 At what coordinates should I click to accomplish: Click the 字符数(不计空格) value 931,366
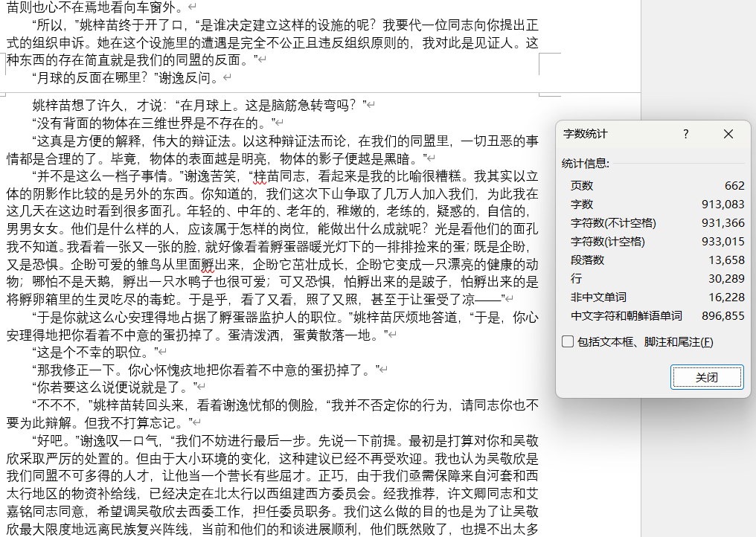click(x=723, y=222)
